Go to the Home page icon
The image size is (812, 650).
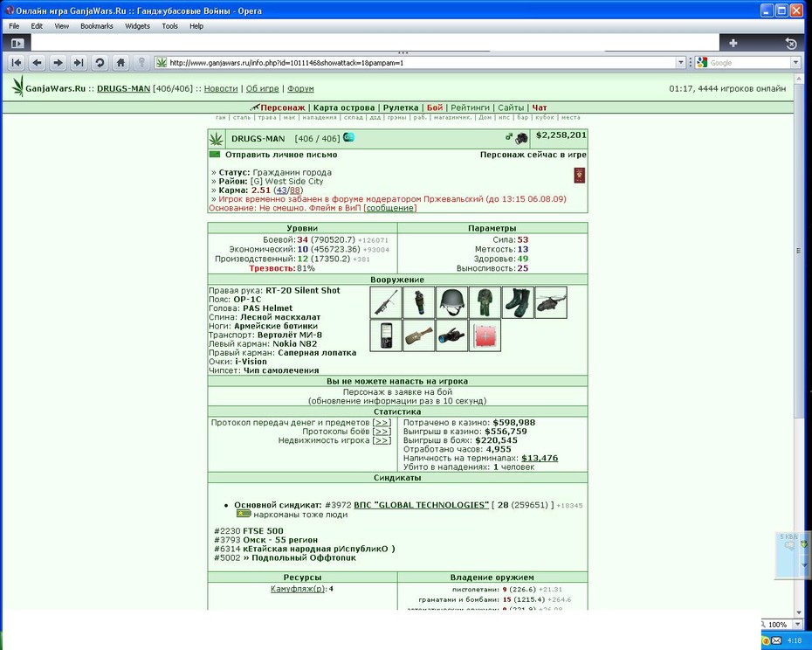coord(120,63)
